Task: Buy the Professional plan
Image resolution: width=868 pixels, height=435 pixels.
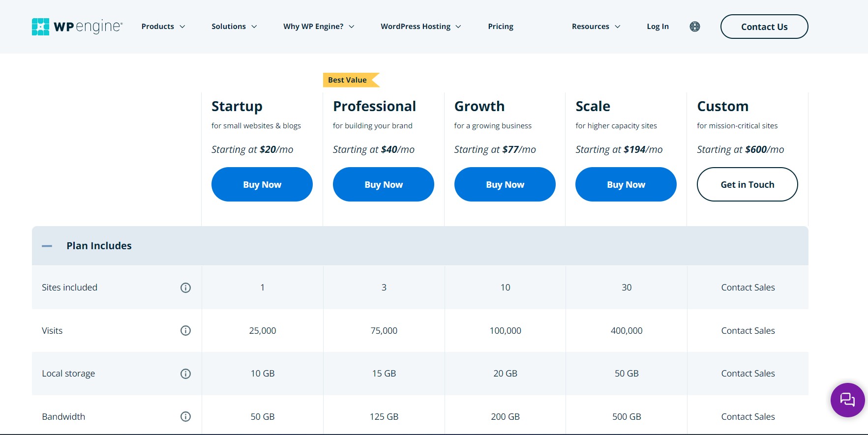Action: click(384, 184)
